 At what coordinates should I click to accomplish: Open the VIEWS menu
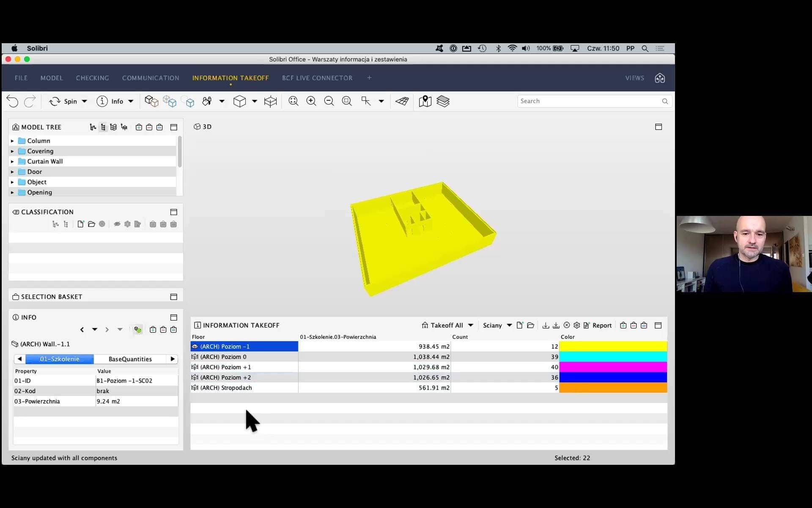pos(635,78)
